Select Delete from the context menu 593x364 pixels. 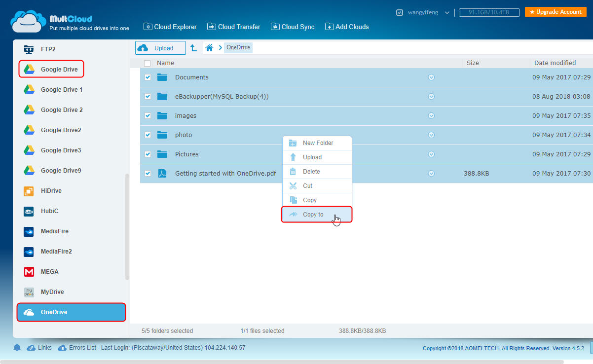[311, 172]
